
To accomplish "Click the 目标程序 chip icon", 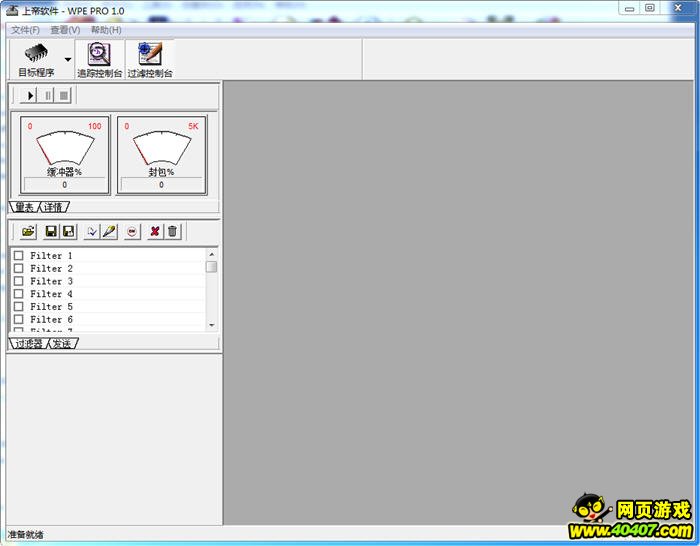I will (36, 54).
